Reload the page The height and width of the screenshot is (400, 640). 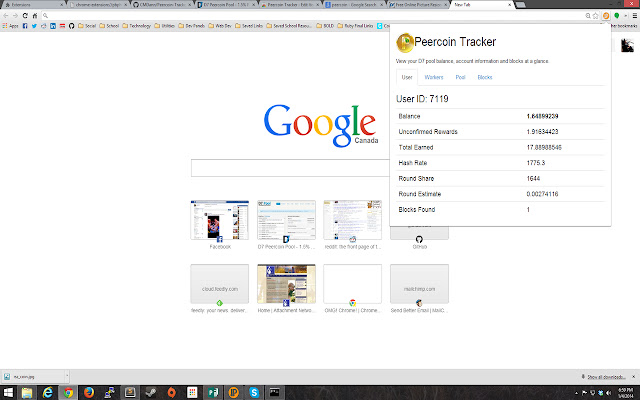coord(25,16)
